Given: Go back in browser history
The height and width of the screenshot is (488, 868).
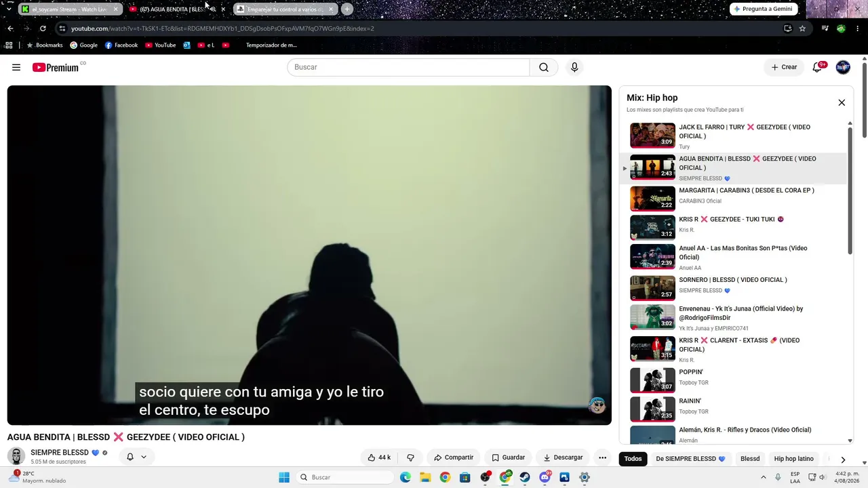Looking at the screenshot, I should 10,28.
